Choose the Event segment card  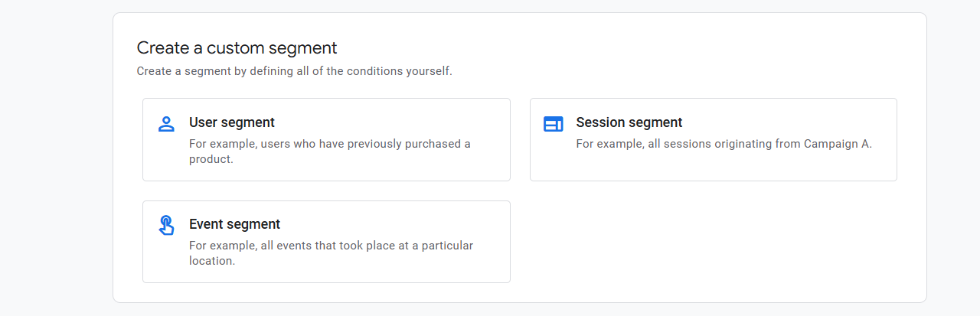coord(326,242)
